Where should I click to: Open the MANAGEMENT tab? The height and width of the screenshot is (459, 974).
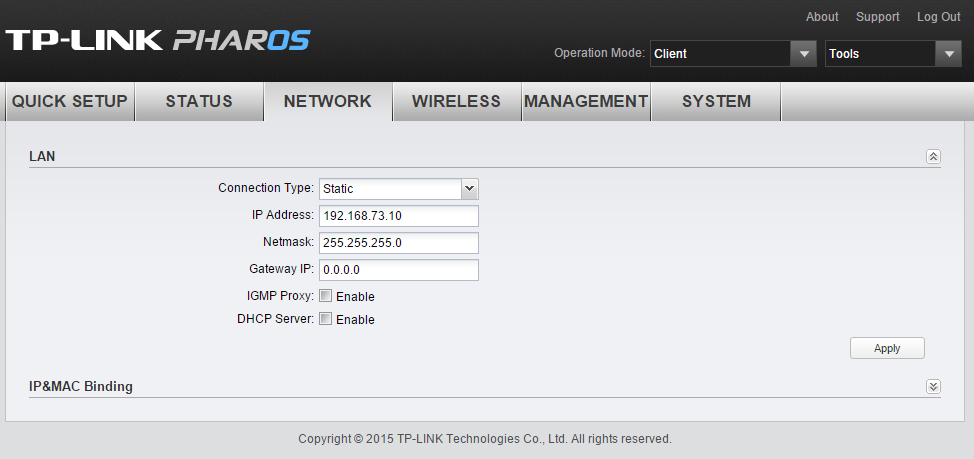coord(586,101)
